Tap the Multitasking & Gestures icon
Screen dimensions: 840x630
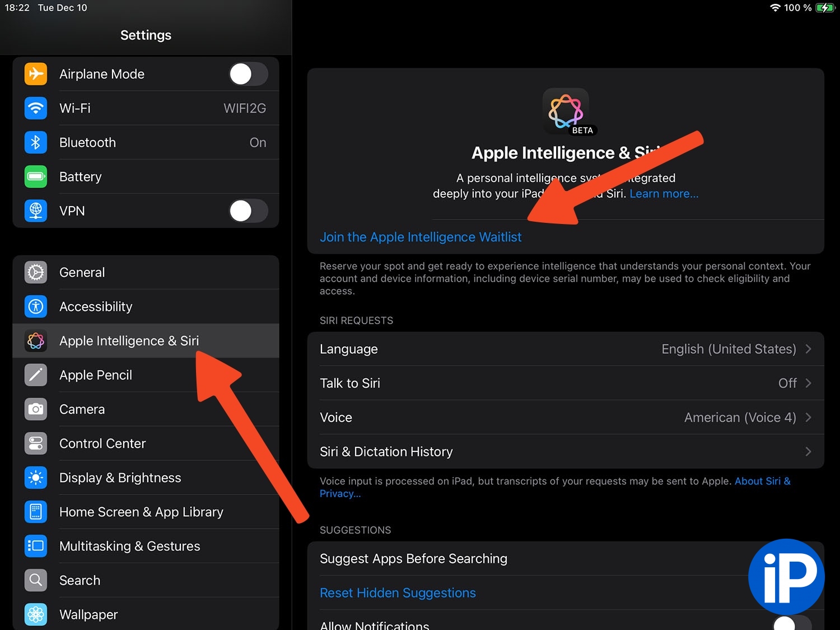[36, 545]
